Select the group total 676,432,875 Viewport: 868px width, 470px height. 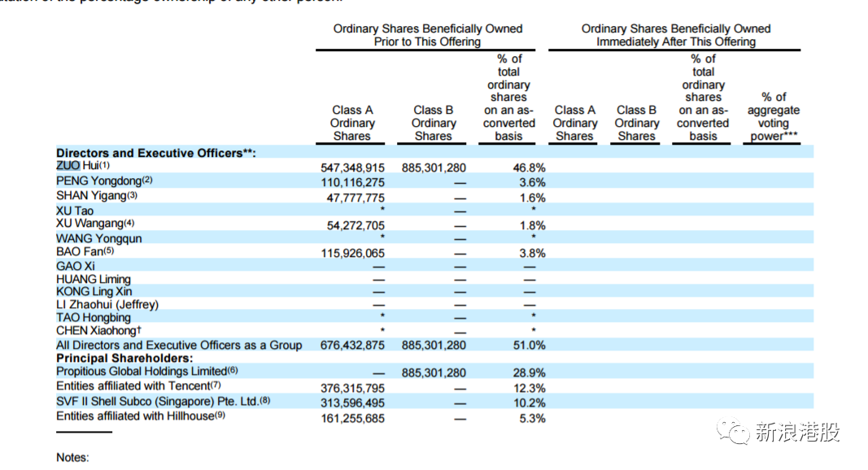(352, 346)
